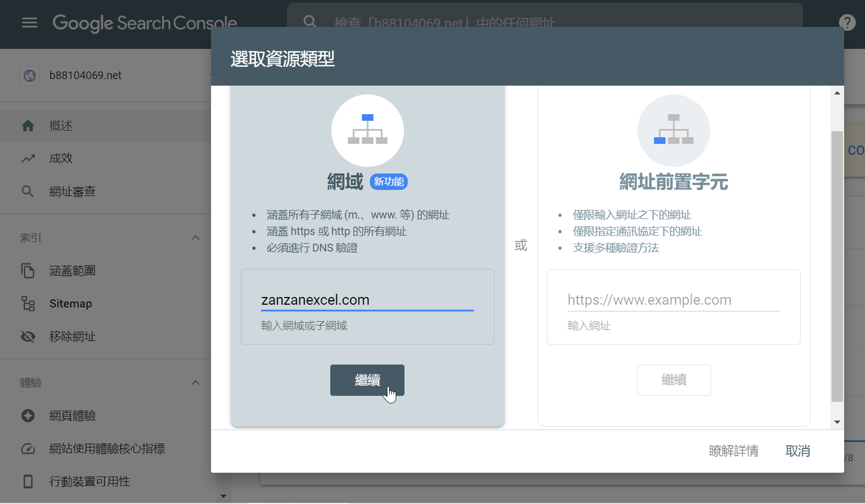Click the dialog scrollbar down arrow
This screenshot has width=865, height=504.
tap(837, 422)
